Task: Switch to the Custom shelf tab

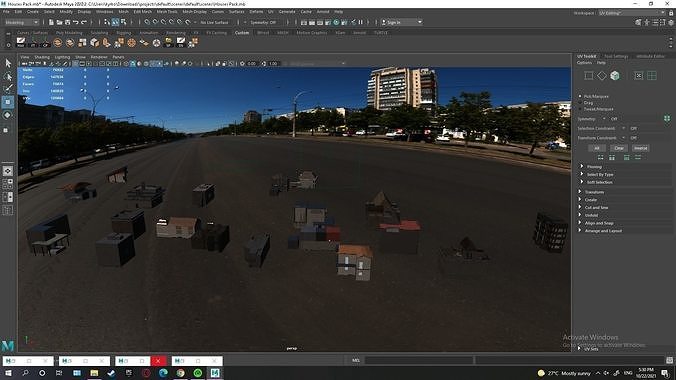Action: click(x=242, y=32)
